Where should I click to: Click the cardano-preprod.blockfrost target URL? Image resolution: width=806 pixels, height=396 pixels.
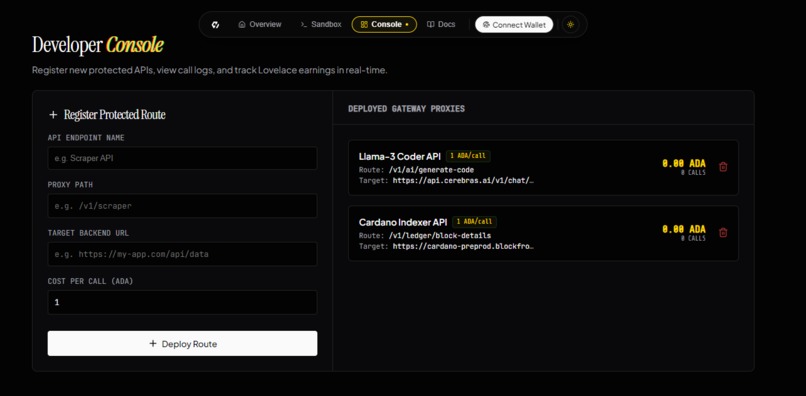click(x=463, y=246)
